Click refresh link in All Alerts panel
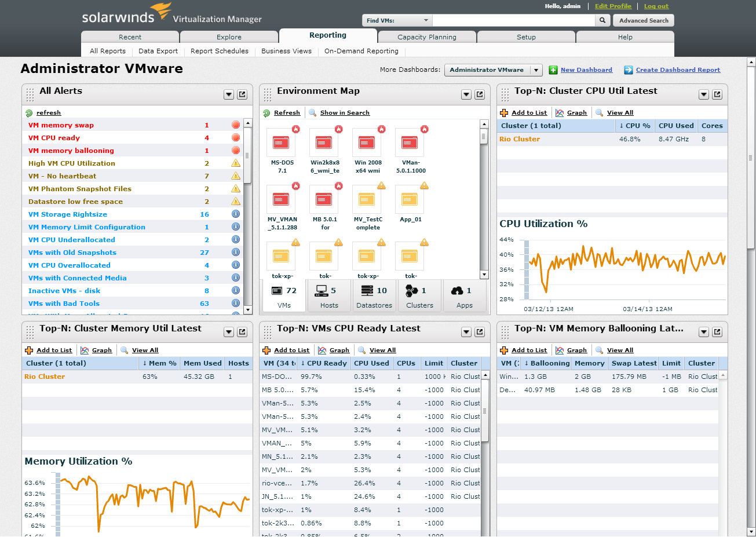Image resolution: width=756 pixels, height=537 pixels. (x=49, y=113)
